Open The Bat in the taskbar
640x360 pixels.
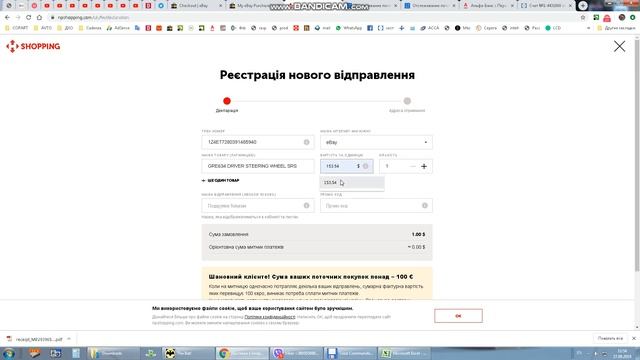click(188, 353)
